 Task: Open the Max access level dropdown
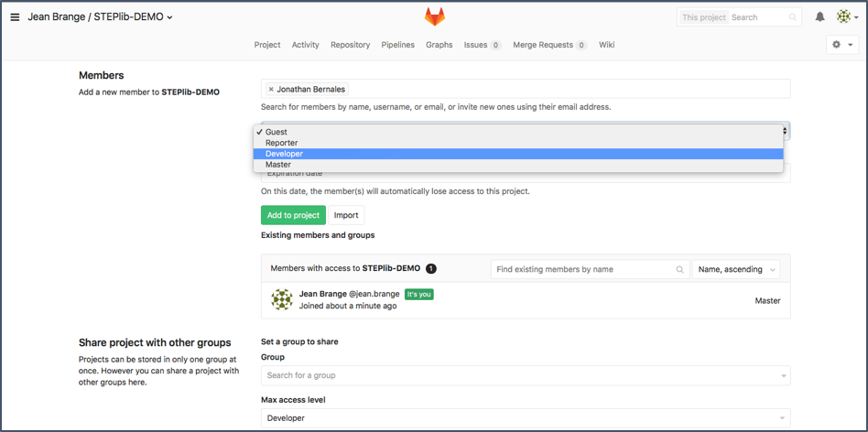click(525, 418)
